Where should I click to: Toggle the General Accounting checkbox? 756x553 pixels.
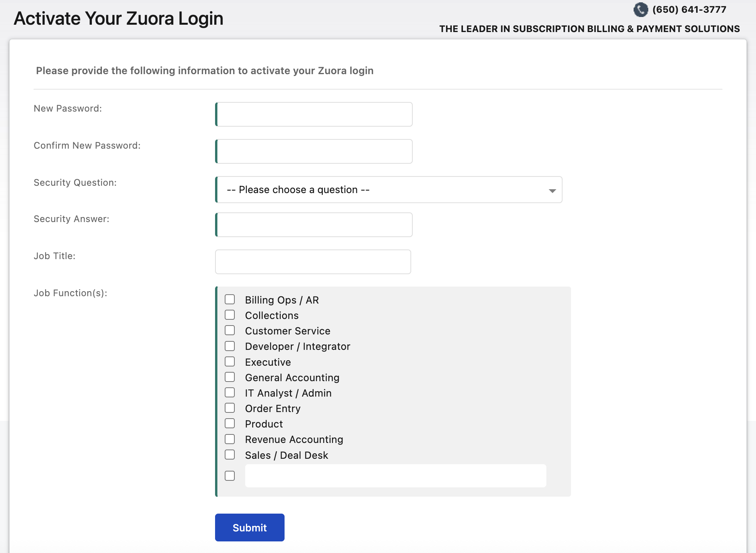click(x=230, y=377)
